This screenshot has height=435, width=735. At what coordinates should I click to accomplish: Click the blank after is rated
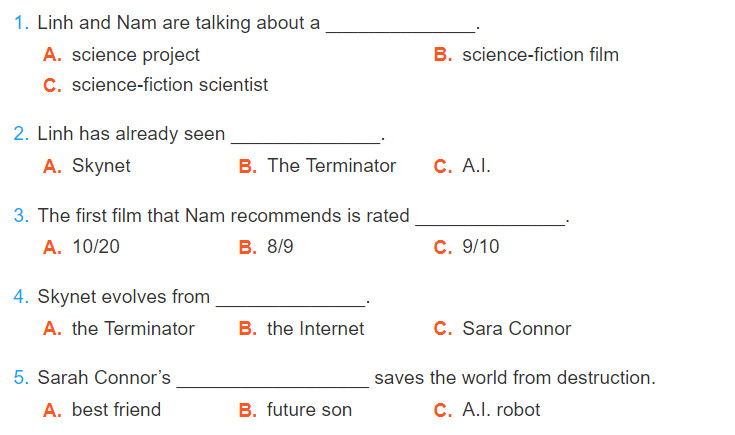(x=490, y=219)
